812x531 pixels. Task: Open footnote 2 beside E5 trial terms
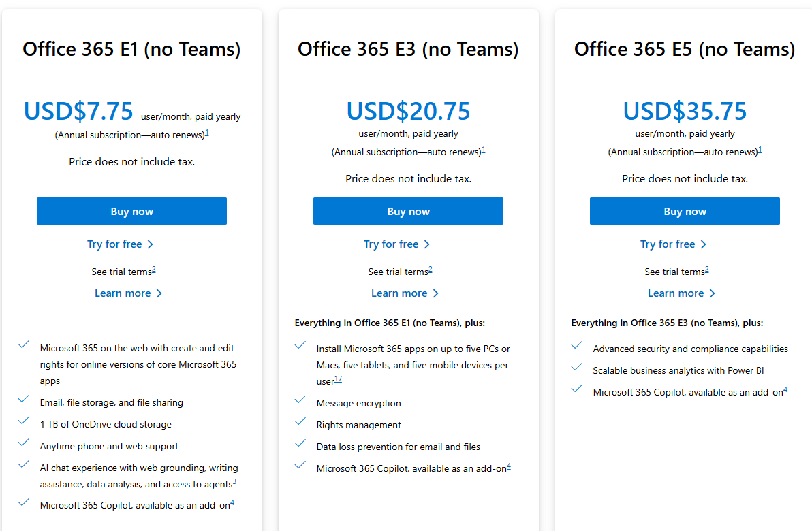point(707,270)
